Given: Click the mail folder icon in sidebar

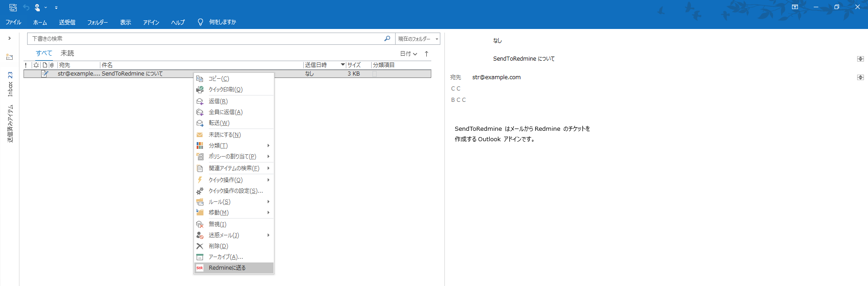Looking at the screenshot, I should (9, 57).
